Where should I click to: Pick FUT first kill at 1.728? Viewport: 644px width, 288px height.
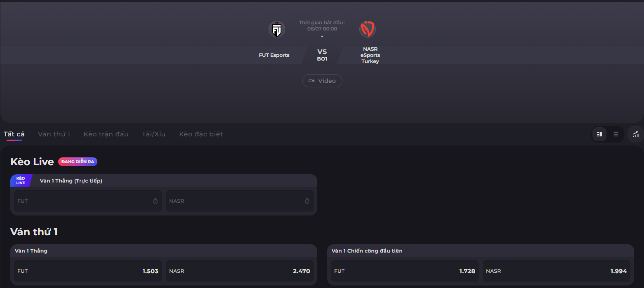click(405, 271)
